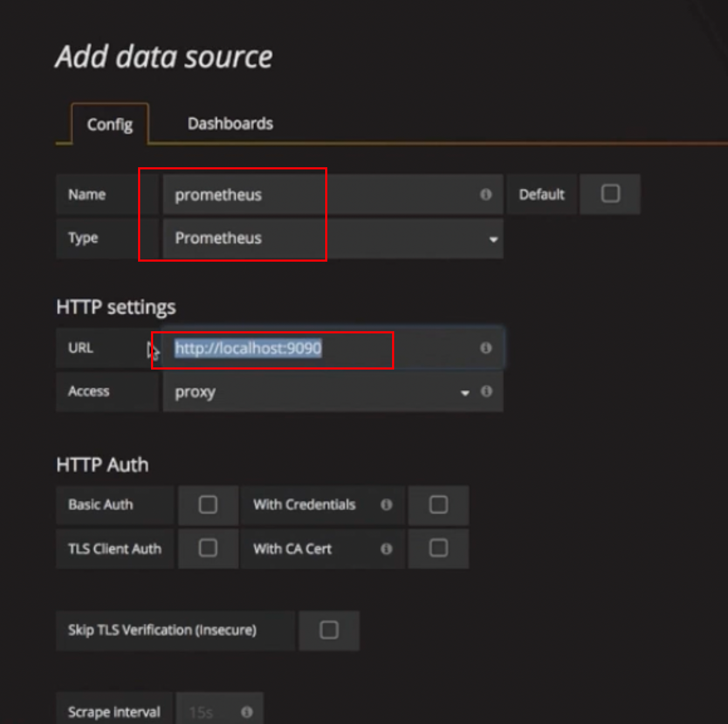The height and width of the screenshot is (724, 728).
Task: Check the Basic Auth checkbox
Action: click(208, 505)
